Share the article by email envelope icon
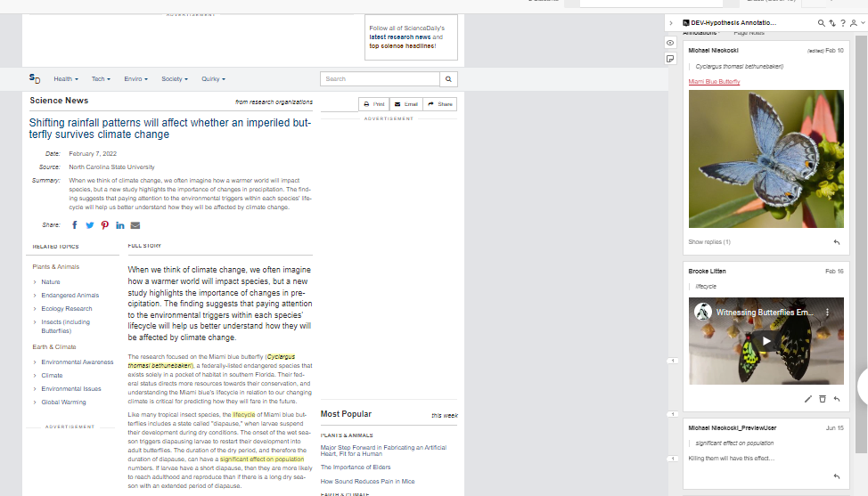Screen dimensions: 868x496 click(x=135, y=225)
